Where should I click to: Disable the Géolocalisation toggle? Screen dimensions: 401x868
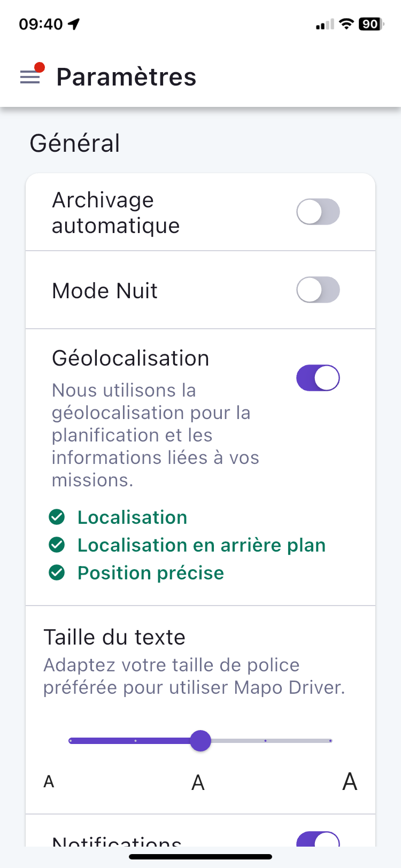tap(318, 378)
